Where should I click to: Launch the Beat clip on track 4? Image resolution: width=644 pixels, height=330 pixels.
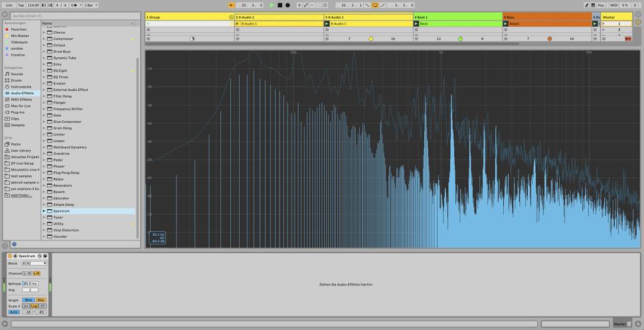coord(416,23)
